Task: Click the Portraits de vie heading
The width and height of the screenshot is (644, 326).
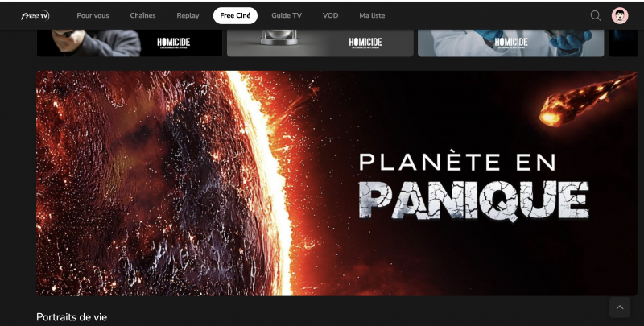Action: (x=72, y=317)
